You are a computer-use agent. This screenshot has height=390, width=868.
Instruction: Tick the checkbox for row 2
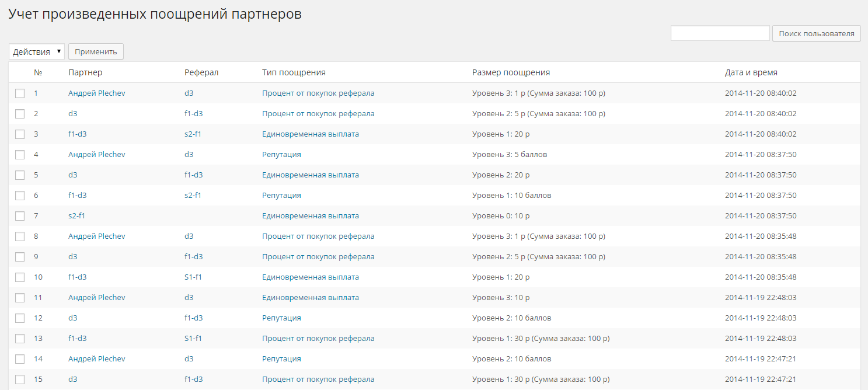click(20, 114)
